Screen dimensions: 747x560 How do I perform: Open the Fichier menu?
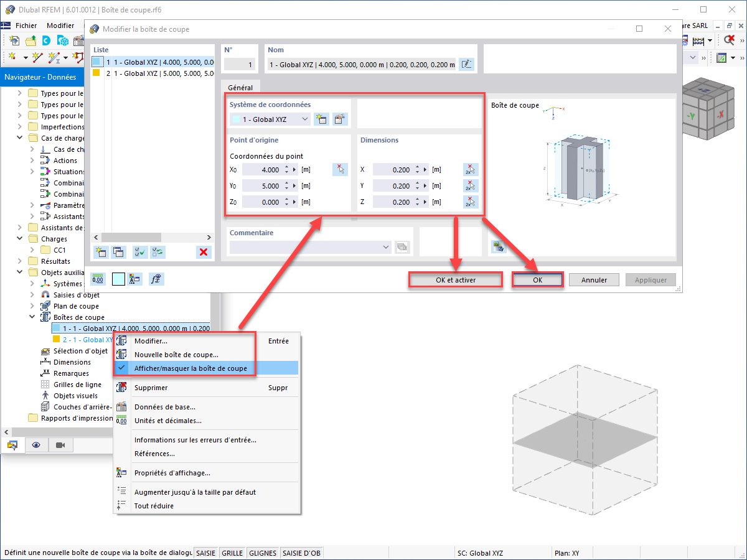pyautogui.click(x=26, y=26)
